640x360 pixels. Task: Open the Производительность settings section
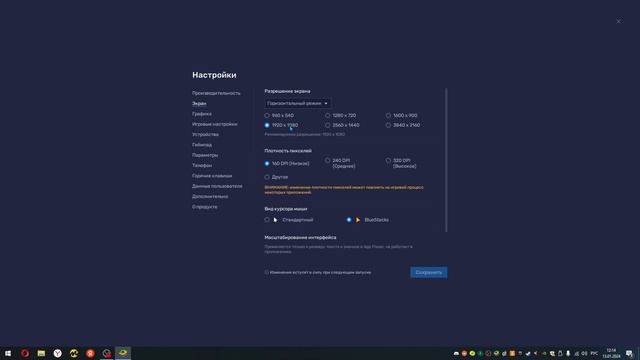[x=216, y=93]
